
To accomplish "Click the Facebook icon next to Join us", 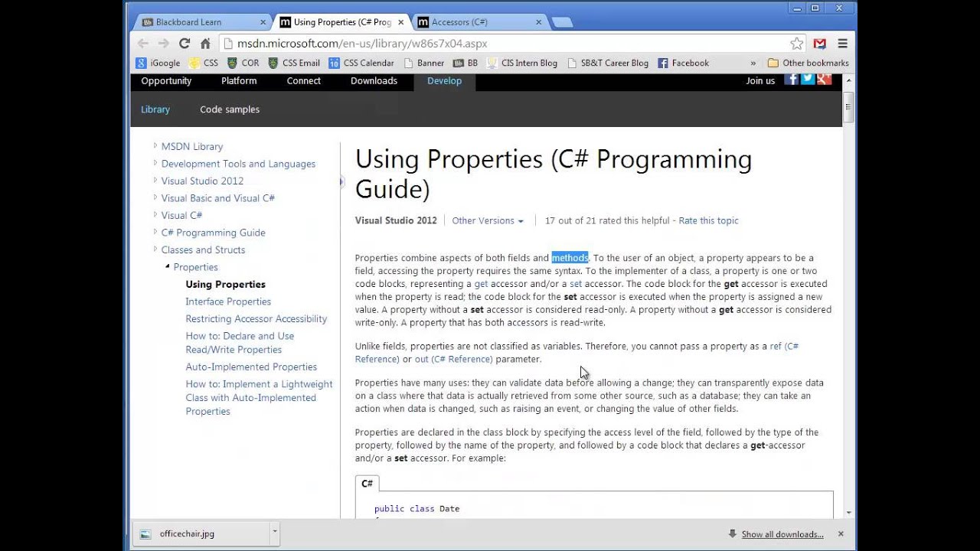I will (x=792, y=79).
